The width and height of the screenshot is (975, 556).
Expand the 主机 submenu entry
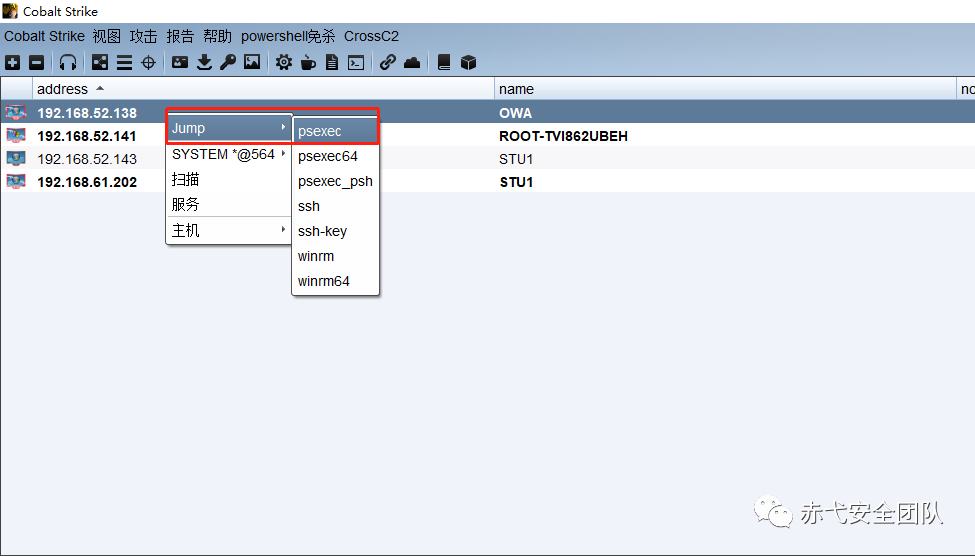[229, 231]
